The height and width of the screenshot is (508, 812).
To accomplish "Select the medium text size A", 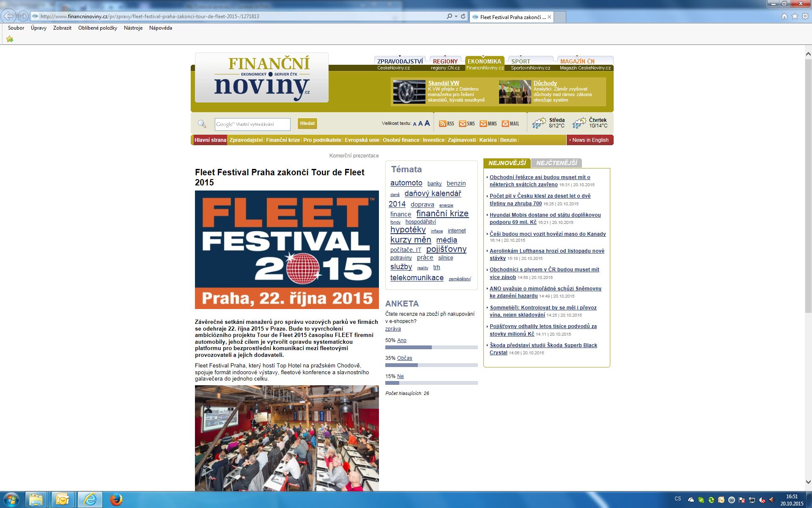I will point(420,124).
